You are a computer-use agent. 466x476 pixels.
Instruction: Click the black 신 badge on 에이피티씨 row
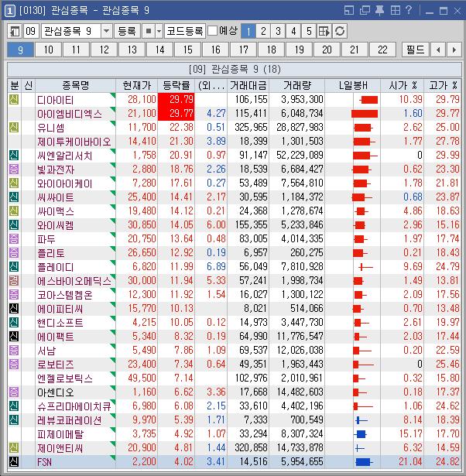[14, 308]
